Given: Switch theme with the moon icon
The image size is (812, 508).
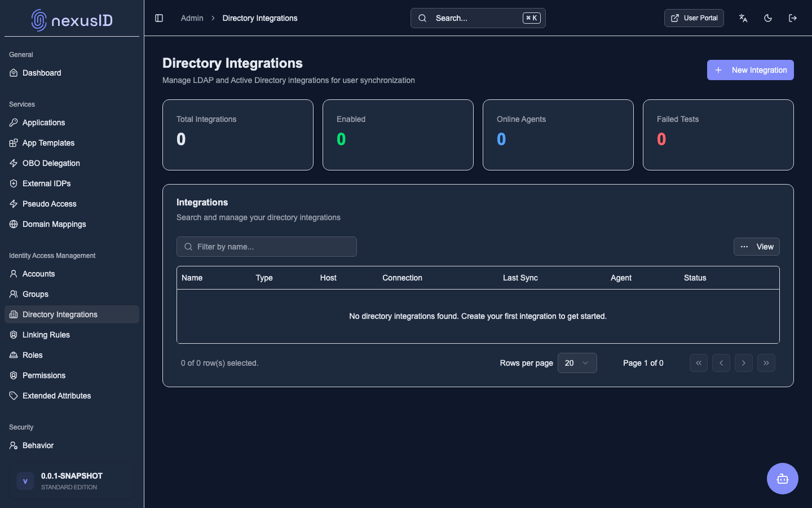Looking at the screenshot, I should [x=768, y=18].
